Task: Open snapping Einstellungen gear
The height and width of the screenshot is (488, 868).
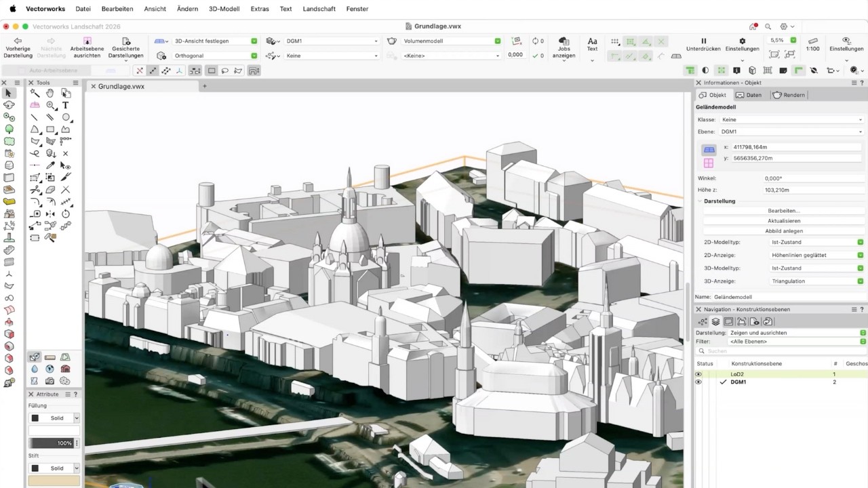Action: [742, 41]
